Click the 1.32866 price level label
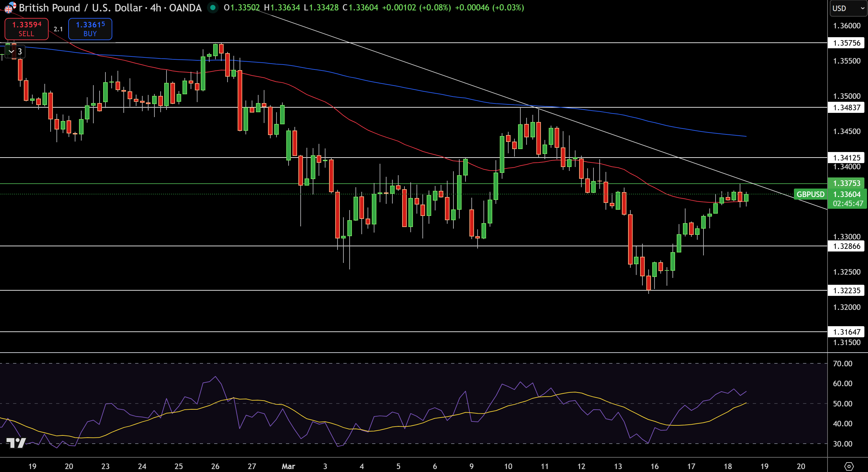 846,246
